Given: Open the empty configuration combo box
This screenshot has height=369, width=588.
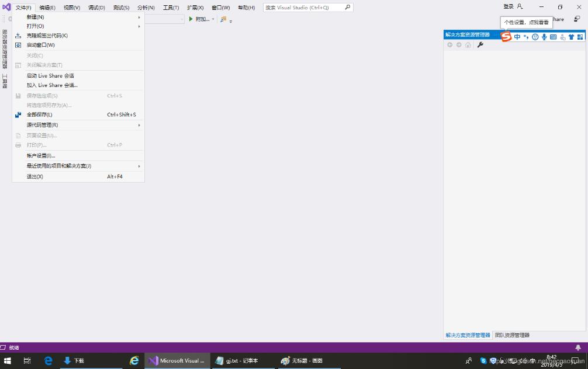Looking at the screenshot, I should click(164, 19).
